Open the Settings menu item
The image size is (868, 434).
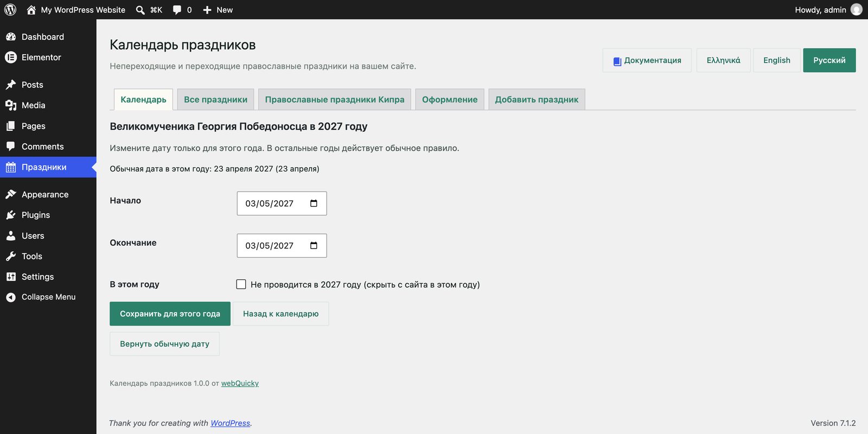48,277
